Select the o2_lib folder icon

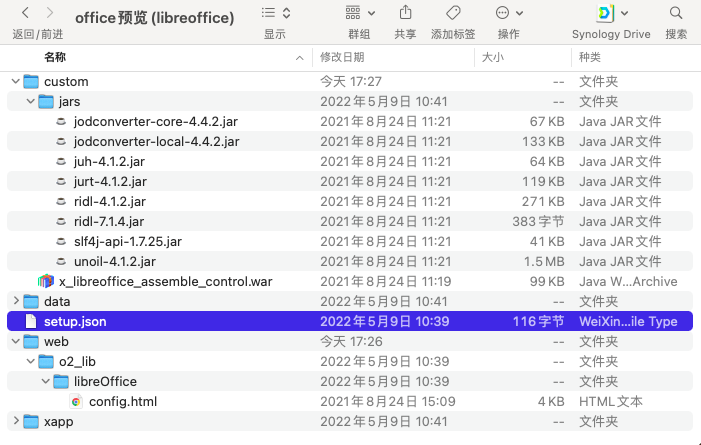pyautogui.click(x=46, y=361)
